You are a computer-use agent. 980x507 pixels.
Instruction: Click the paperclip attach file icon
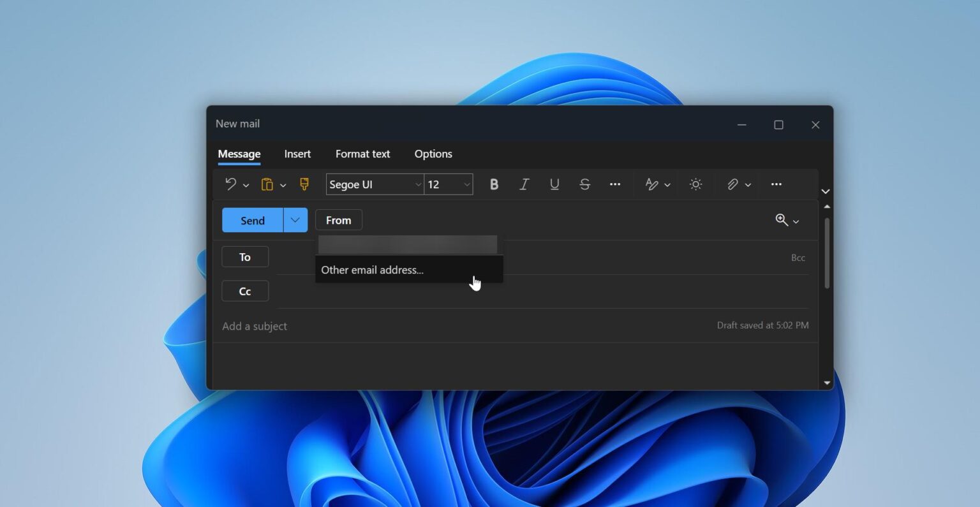coord(732,184)
